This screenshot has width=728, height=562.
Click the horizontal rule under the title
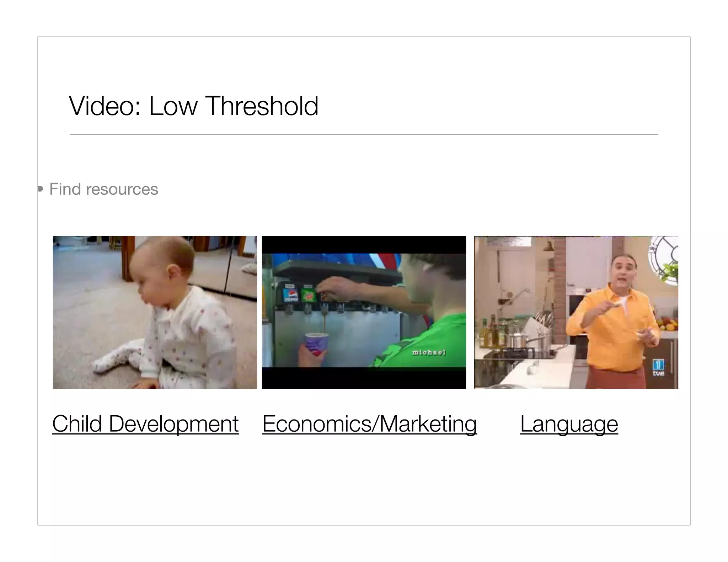click(364, 135)
